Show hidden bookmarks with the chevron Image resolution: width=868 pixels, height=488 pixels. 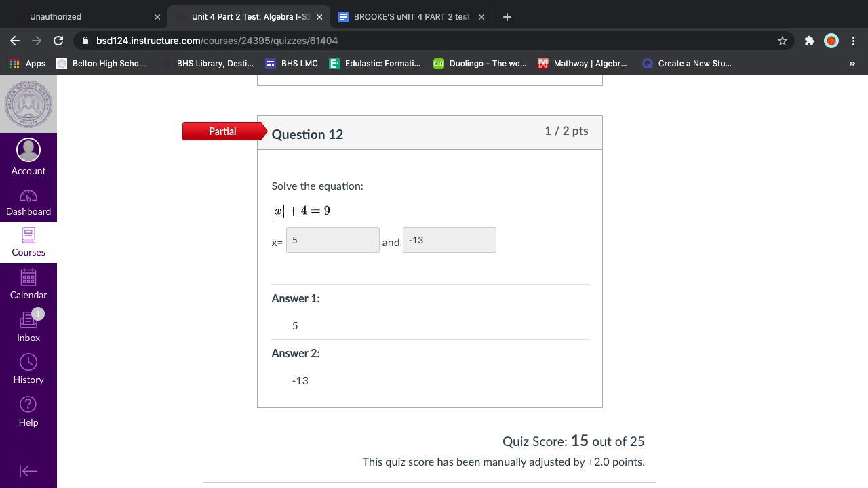pos(852,64)
